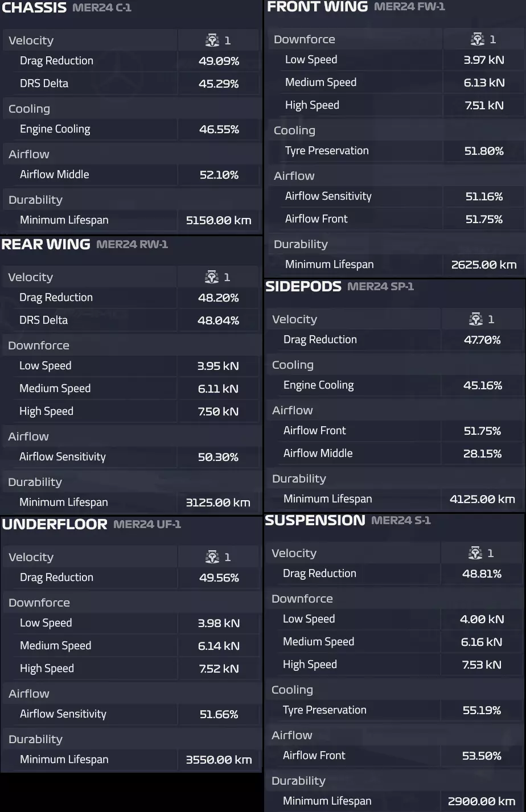
Task: Click the UNDERFLOOR MER24 UF-1 heading
Action: click(91, 524)
